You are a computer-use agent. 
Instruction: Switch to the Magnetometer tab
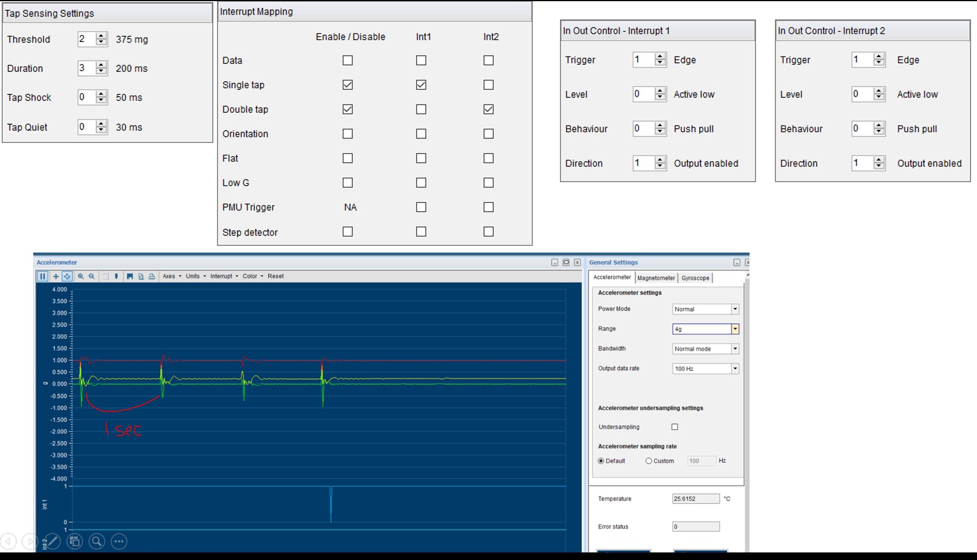point(656,278)
